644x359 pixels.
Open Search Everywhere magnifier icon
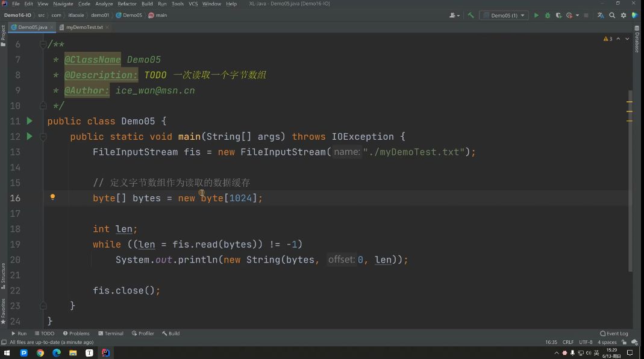click(x=612, y=15)
